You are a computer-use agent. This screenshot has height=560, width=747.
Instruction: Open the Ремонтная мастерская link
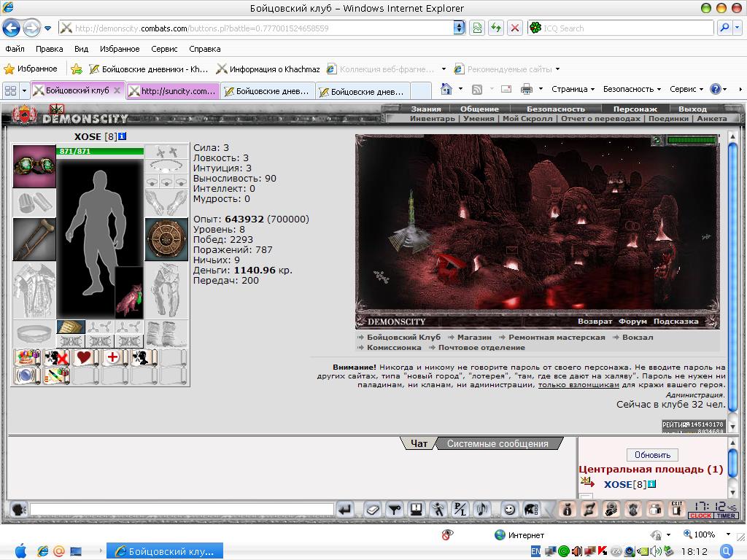(557, 337)
